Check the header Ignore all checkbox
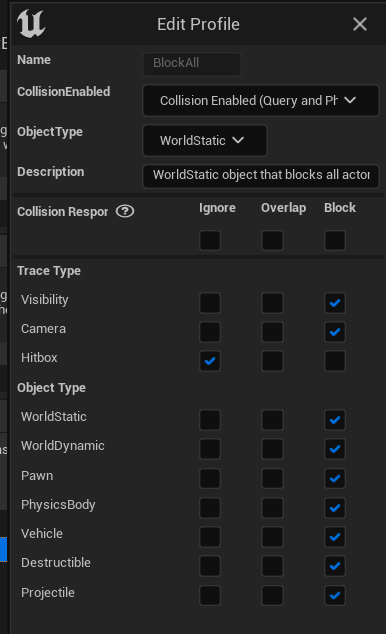 coord(210,241)
